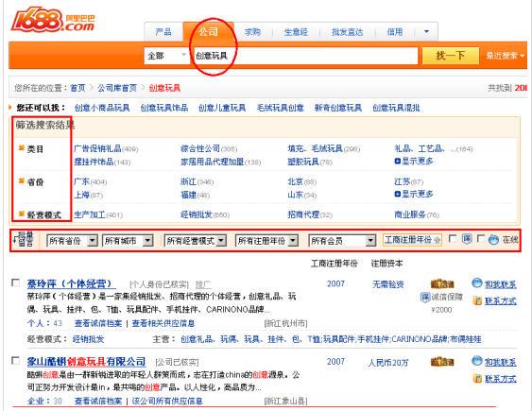This screenshot has width=532, height=411.
Task: Click the 联系方式 icon for 蔡玲萍
Action: [477, 300]
